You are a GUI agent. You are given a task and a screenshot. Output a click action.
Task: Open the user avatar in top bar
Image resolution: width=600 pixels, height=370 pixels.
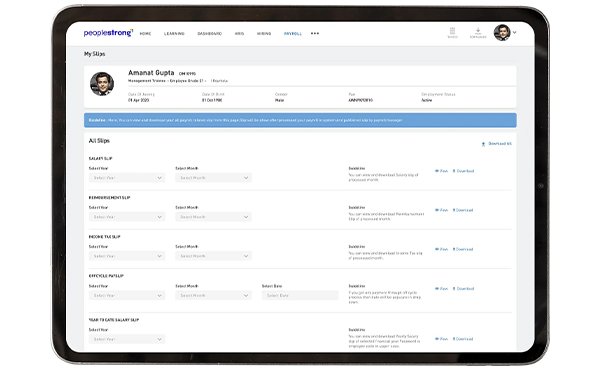(x=502, y=33)
